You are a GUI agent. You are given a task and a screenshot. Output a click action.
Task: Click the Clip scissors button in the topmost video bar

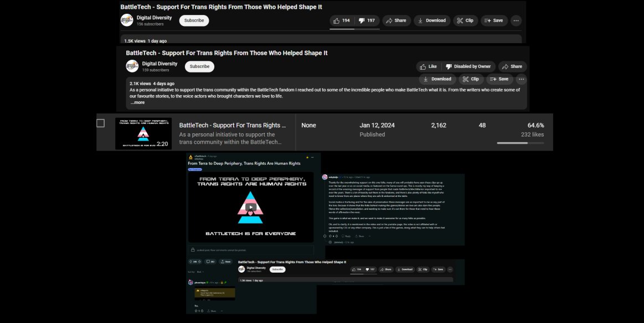465,20
